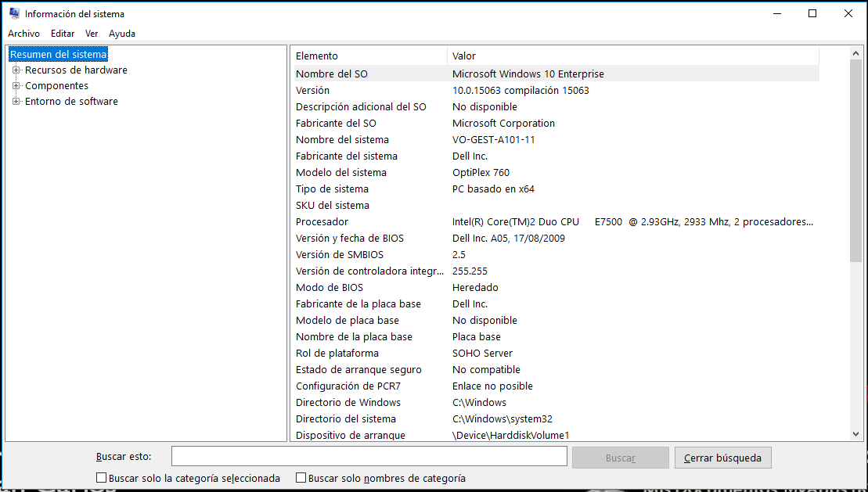
Task: Select Nombre de la placa base row
Action: [x=556, y=336]
